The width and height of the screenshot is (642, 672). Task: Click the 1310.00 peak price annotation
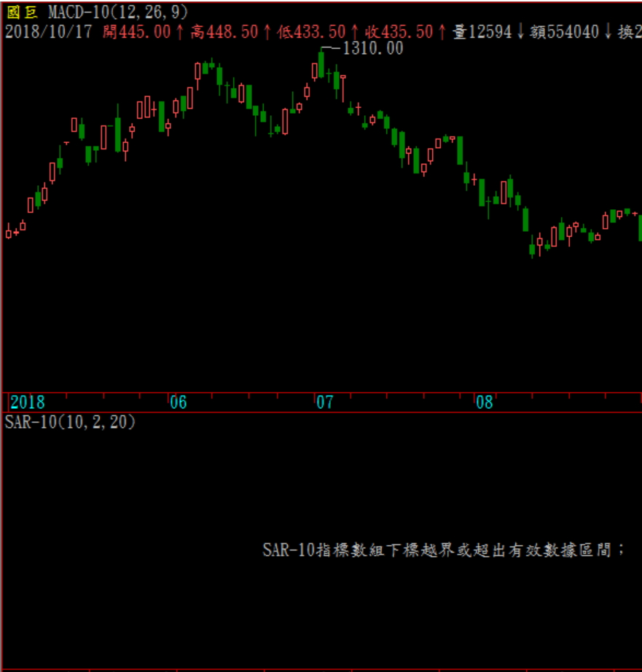coord(373,48)
